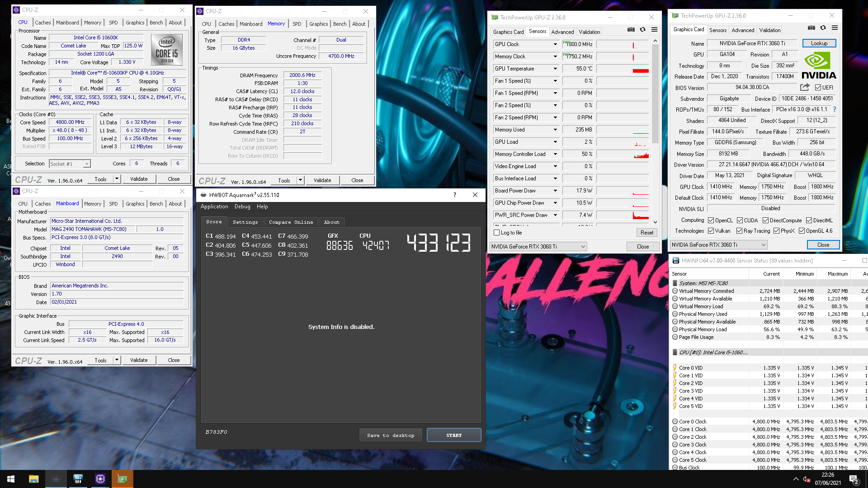The height and width of the screenshot is (488, 868).
Task: Open the Debug menu in HWBOT Aquamark
Action: point(242,206)
